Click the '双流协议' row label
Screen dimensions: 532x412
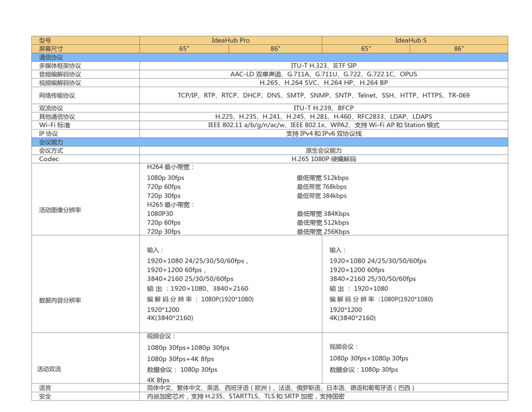pos(51,108)
